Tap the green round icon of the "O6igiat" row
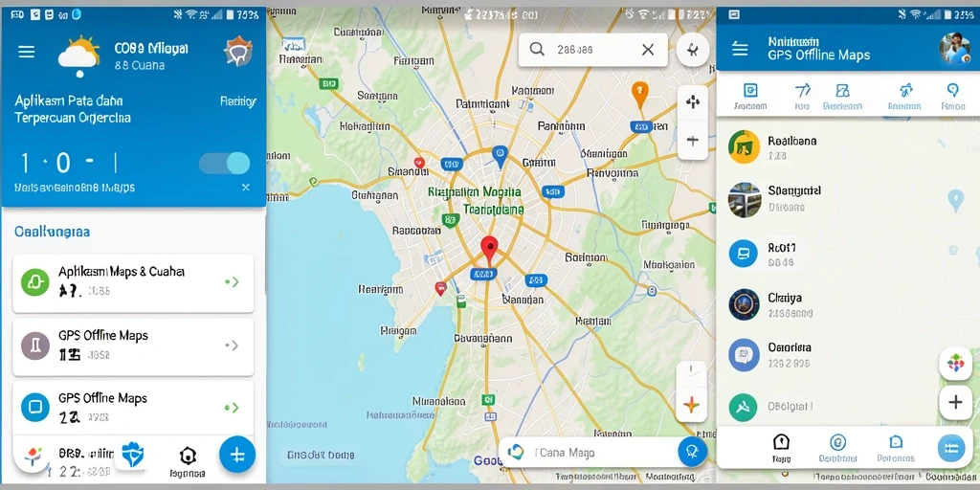Image resolution: width=980 pixels, height=490 pixels. tap(743, 408)
